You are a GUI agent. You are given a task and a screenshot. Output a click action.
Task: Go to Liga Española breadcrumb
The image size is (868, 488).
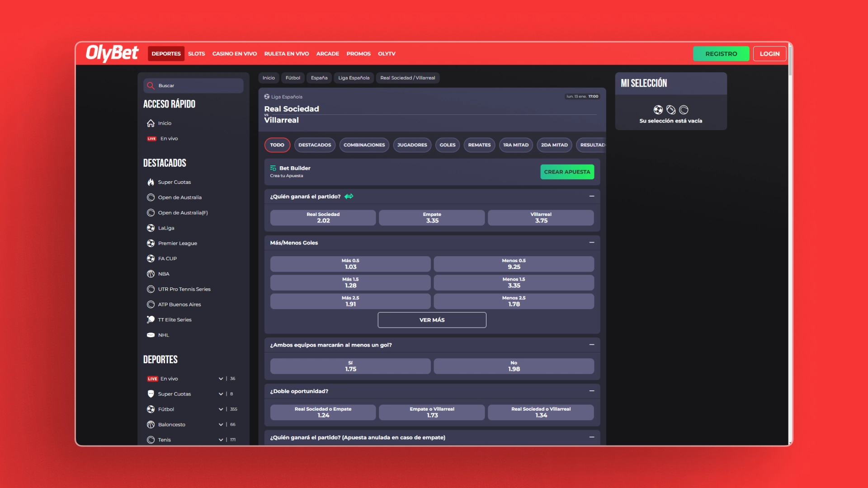point(354,78)
